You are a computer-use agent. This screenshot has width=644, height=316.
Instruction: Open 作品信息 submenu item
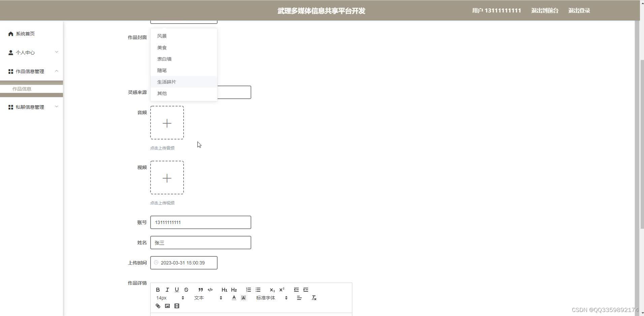click(x=31, y=89)
